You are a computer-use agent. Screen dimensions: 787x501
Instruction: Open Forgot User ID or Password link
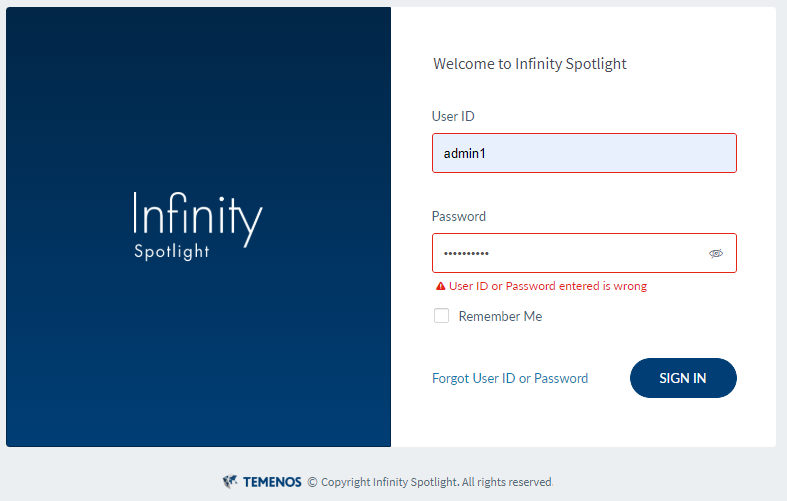pos(510,378)
